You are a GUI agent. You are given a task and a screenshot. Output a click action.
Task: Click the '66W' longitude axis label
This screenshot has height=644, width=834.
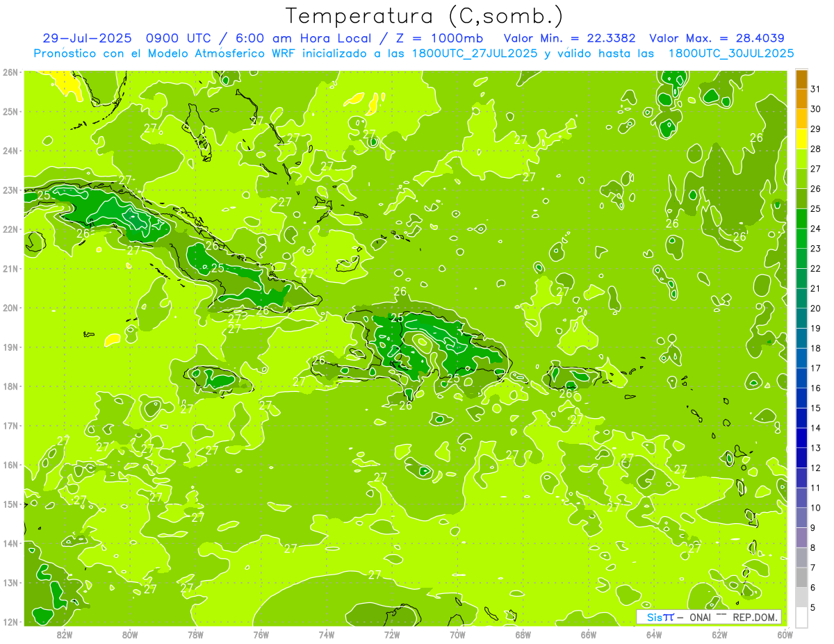(x=589, y=634)
